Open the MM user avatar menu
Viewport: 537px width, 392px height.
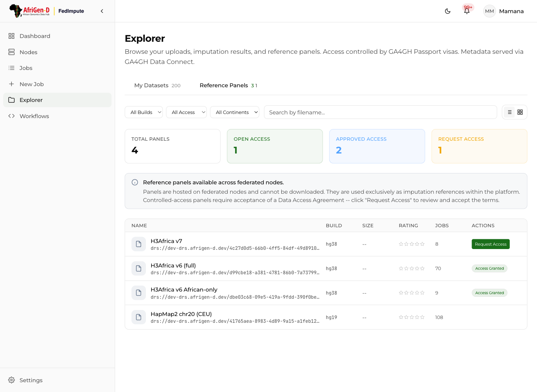(489, 11)
